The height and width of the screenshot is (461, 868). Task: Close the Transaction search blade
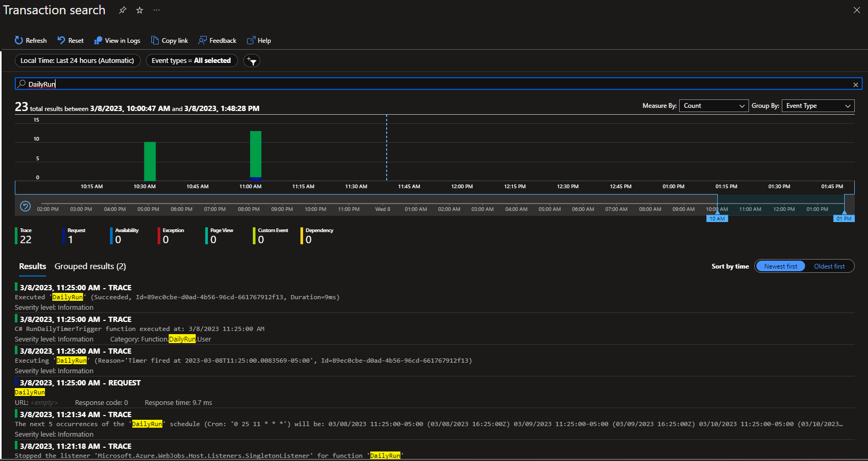(857, 10)
